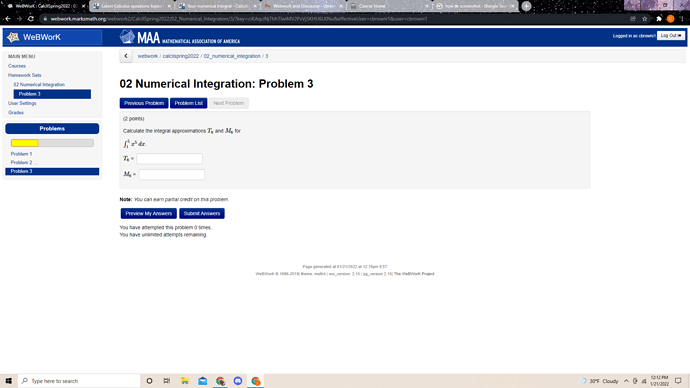Viewport: 690px width, 388px height.
Task: Open the Mail app on the taskbar
Action: click(202, 381)
